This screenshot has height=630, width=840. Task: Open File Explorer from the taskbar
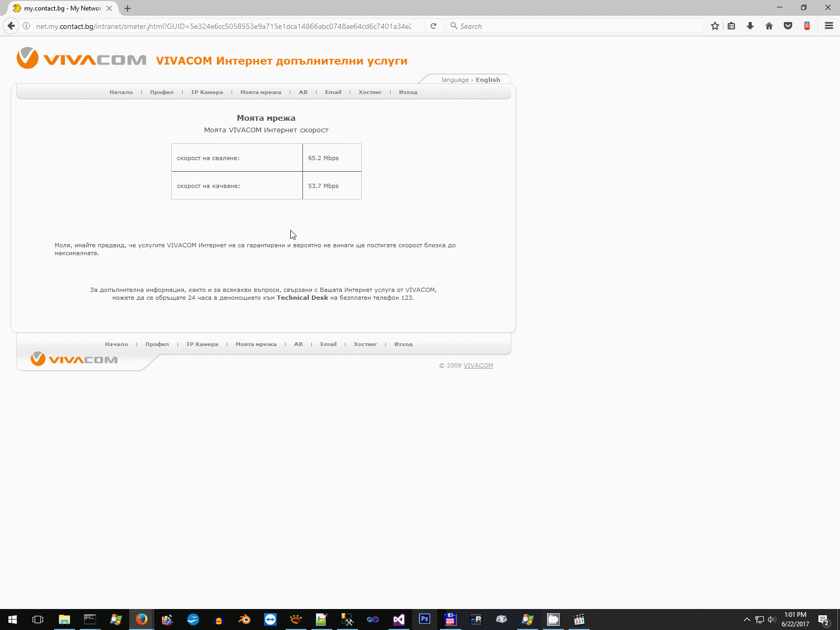click(64, 619)
